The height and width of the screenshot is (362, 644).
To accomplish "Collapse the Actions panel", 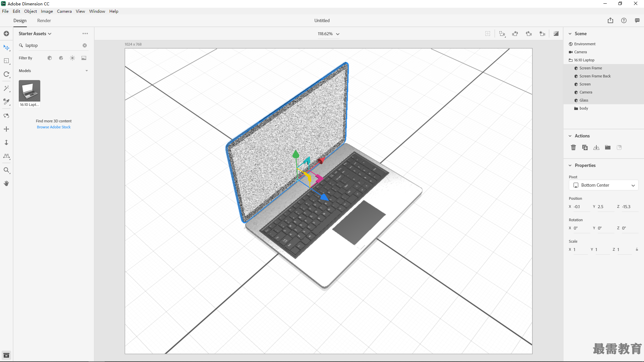I will tap(570, 136).
